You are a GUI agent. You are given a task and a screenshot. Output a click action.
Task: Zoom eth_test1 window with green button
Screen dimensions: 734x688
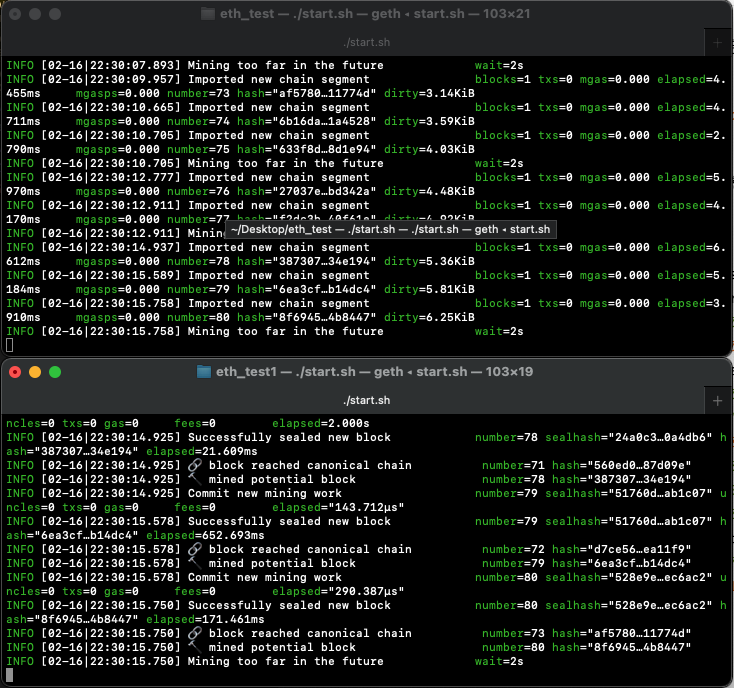[x=55, y=372]
